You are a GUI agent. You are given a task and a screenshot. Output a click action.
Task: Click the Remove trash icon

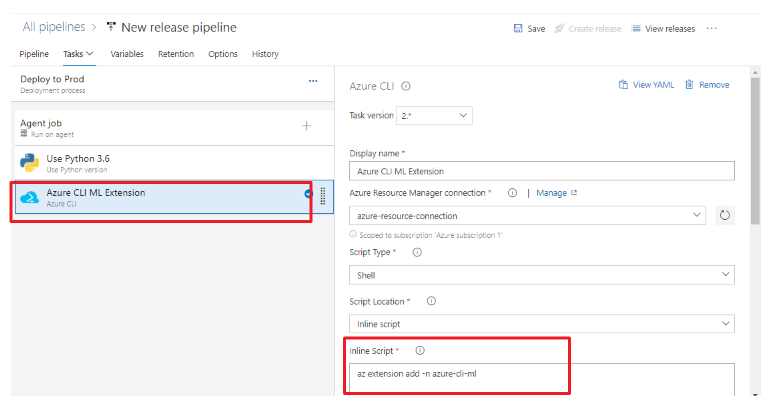[x=689, y=85]
